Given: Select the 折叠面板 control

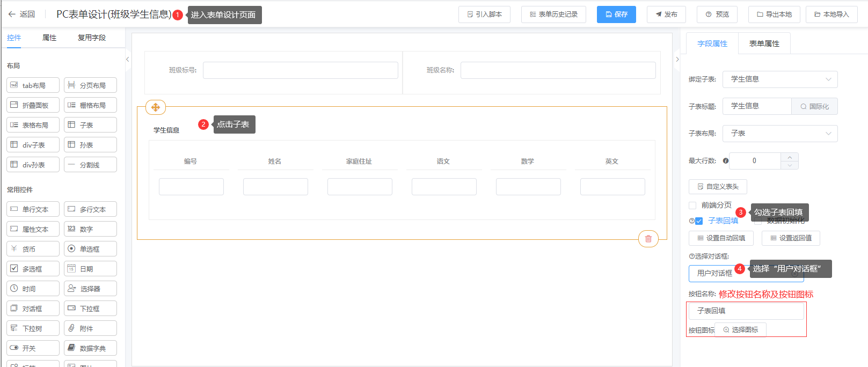Looking at the screenshot, I should [33, 105].
